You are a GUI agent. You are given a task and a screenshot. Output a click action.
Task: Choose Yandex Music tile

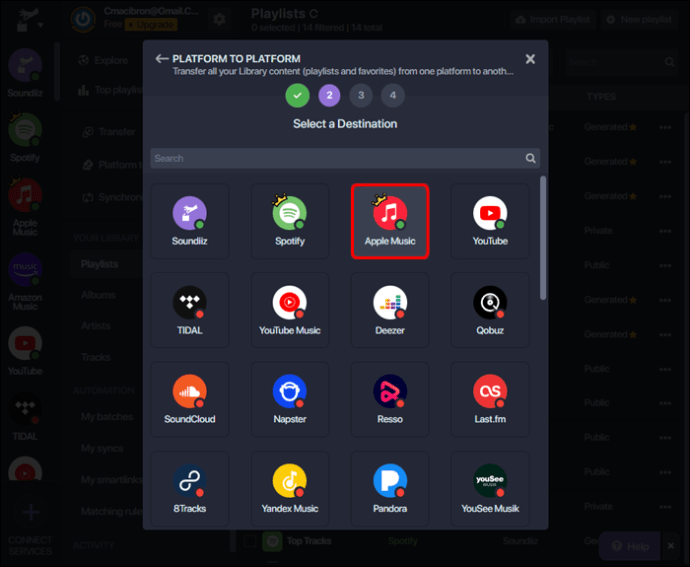pos(290,489)
